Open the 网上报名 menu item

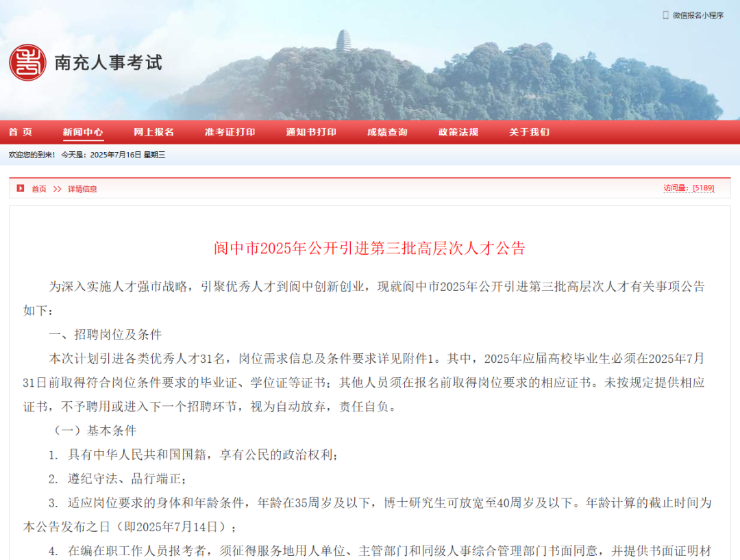(x=153, y=132)
